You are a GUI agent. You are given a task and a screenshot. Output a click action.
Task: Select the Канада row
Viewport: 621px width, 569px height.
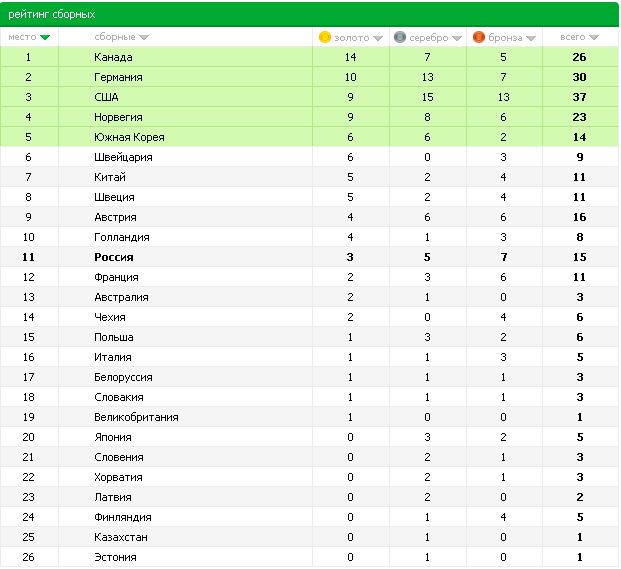[309, 57]
